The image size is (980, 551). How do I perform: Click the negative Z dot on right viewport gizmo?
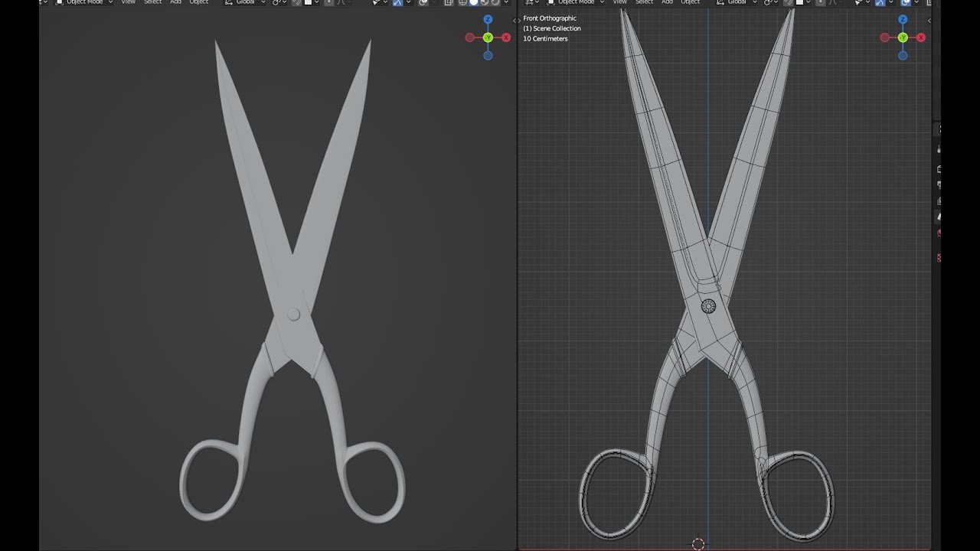click(x=903, y=56)
